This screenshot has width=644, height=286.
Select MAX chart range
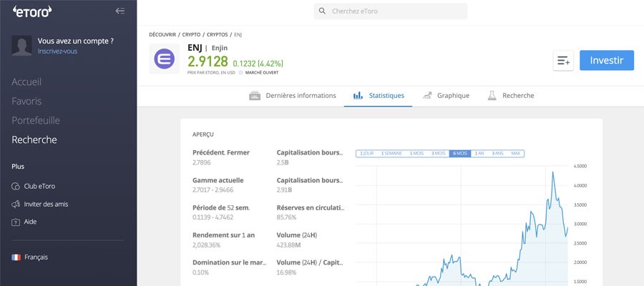(515, 154)
